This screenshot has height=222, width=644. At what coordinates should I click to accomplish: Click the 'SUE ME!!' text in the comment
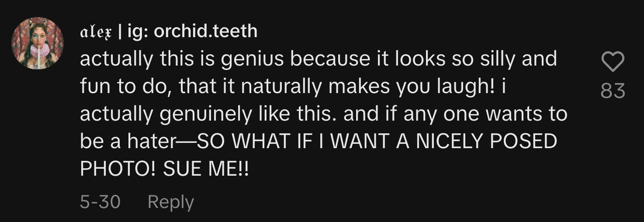coord(205,170)
